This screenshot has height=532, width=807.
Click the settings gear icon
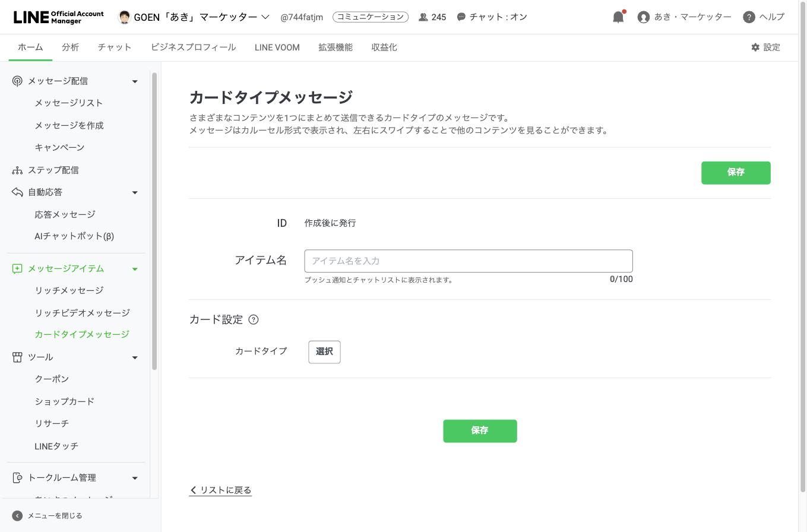pyautogui.click(x=755, y=47)
